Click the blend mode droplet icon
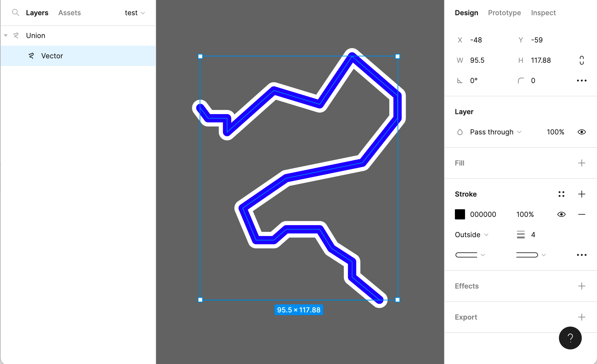Image resolution: width=597 pixels, height=364 pixels. coord(460,132)
